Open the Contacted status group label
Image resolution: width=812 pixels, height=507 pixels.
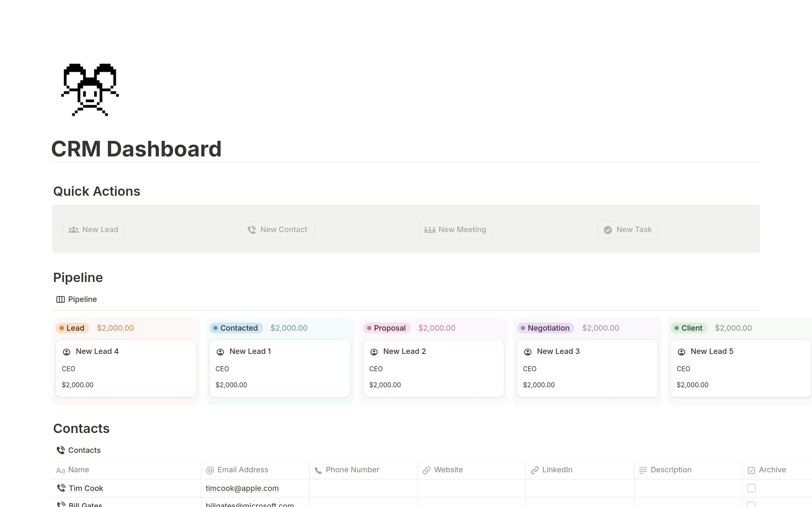point(236,328)
